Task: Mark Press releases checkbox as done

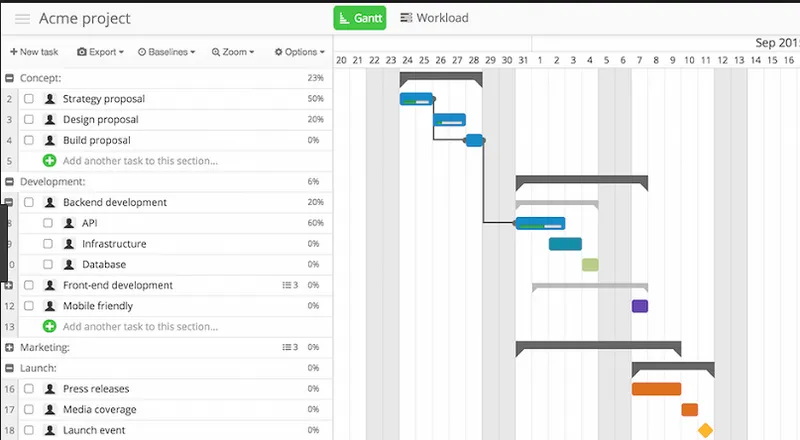Action: [x=29, y=389]
